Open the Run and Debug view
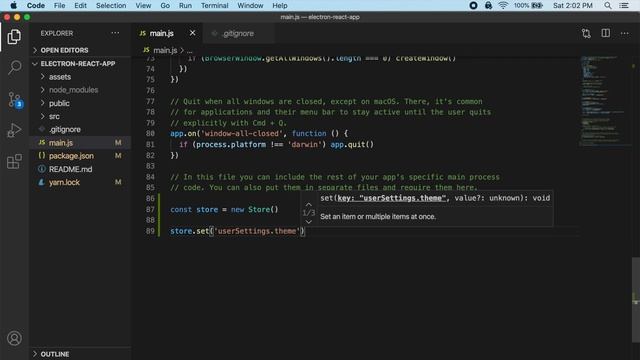640x360 pixels. 14,131
